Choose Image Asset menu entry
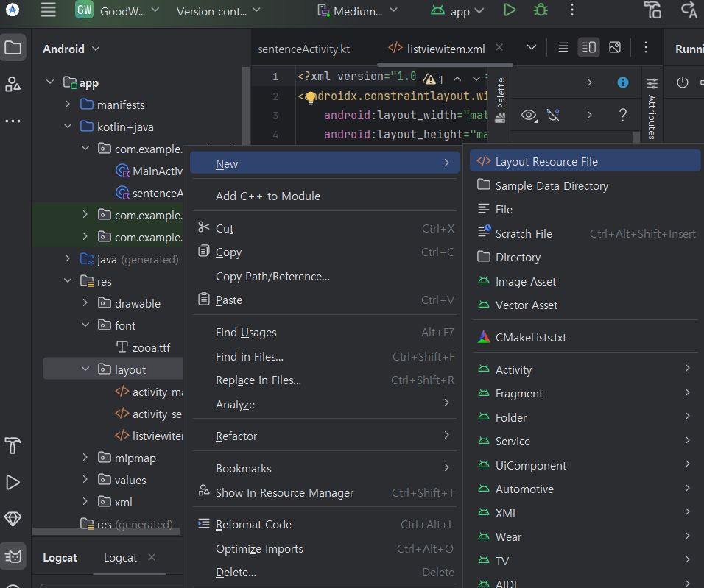This screenshot has width=704, height=588. pos(585,281)
